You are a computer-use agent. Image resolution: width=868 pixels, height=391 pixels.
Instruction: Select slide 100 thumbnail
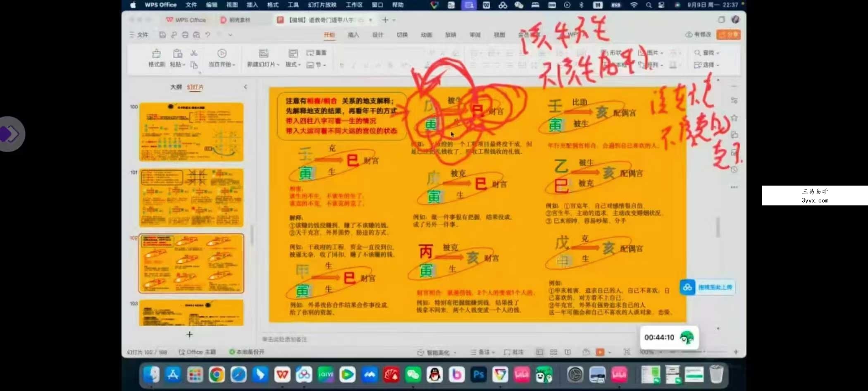[191, 132]
